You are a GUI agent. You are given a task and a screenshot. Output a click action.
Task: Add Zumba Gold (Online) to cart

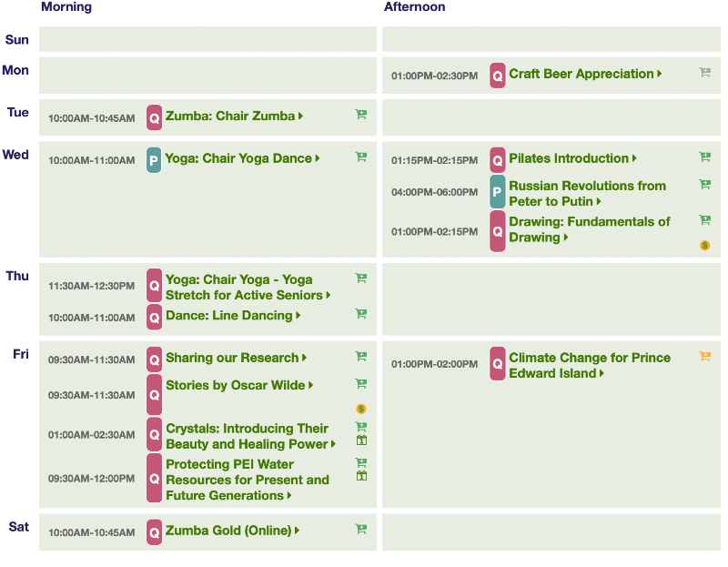point(361,528)
